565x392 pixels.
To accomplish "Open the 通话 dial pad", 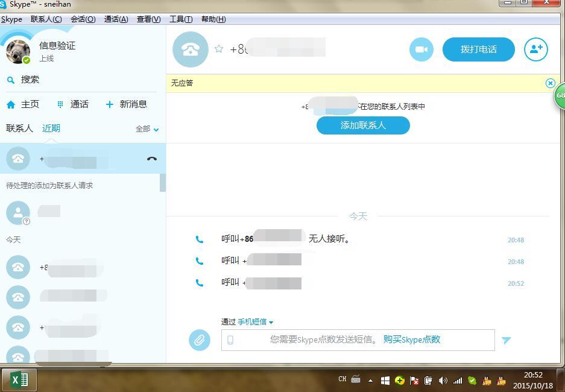I will 73,104.
